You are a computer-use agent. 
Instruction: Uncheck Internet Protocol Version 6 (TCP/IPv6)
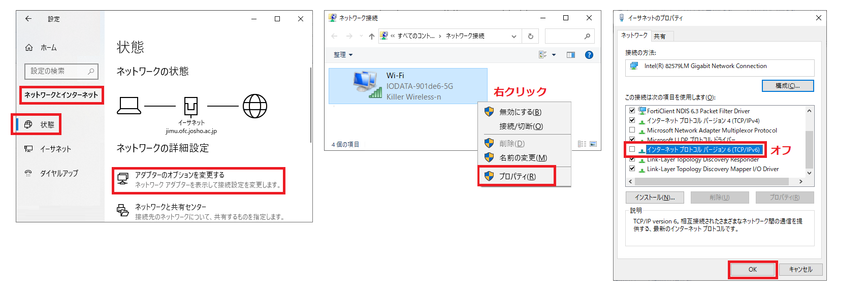pos(632,149)
